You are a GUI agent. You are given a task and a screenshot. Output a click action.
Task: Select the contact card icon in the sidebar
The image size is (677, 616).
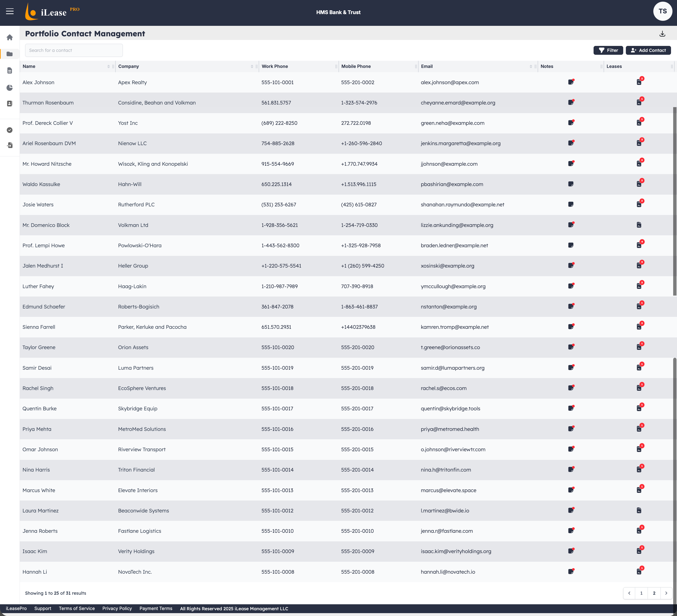click(x=10, y=104)
